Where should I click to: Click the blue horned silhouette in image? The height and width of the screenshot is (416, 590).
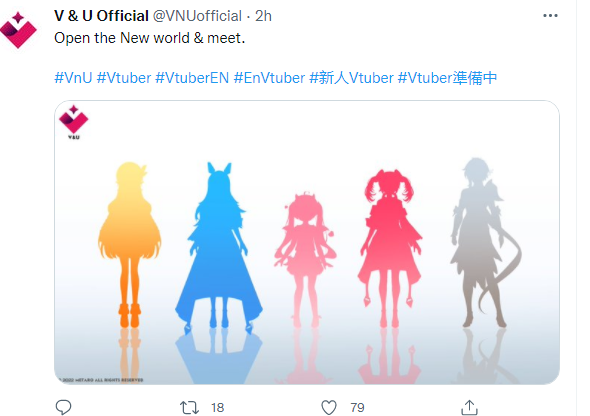[x=219, y=248]
